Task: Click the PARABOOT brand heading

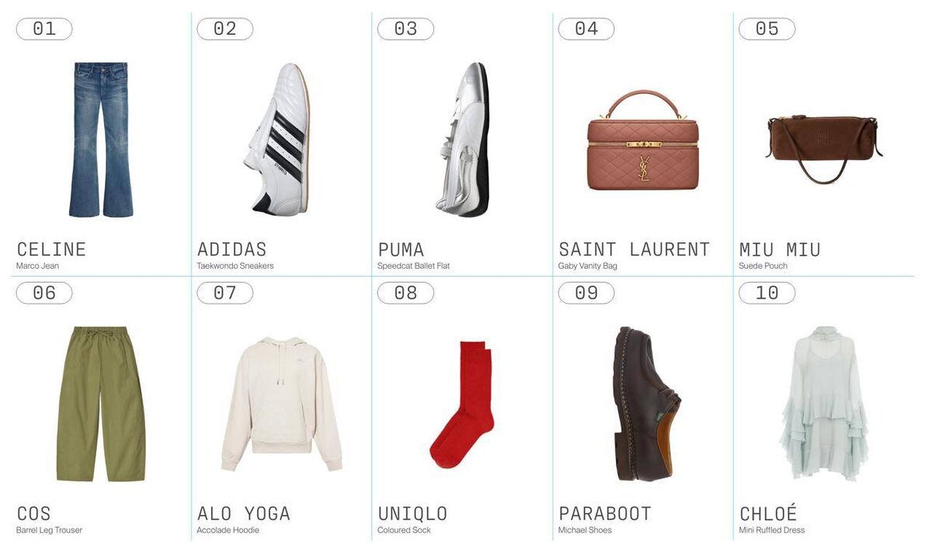Action: (x=605, y=513)
